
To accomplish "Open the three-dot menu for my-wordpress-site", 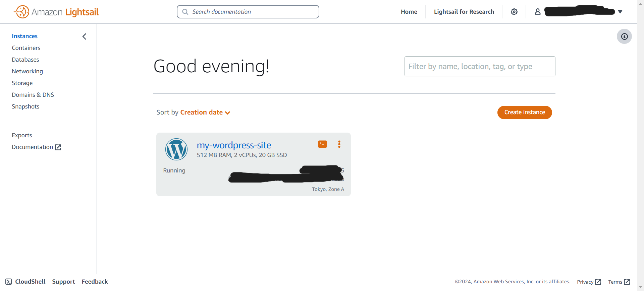I will [339, 144].
